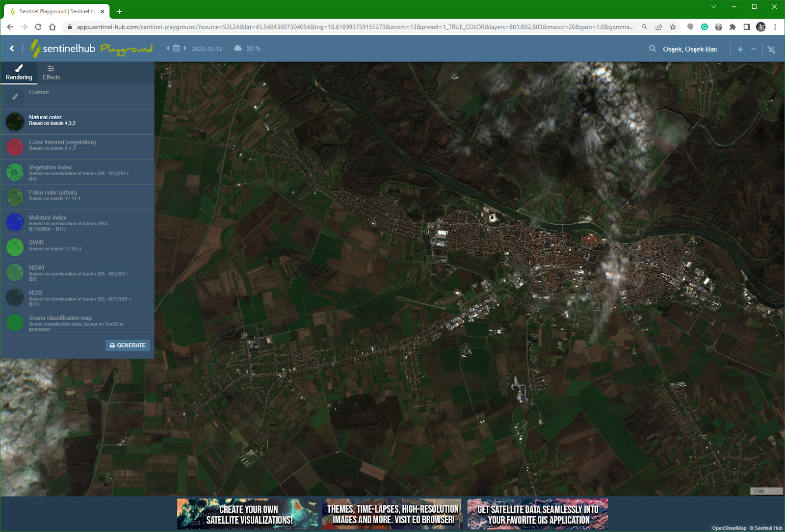
Task: Click the browser home button
Action: click(x=52, y=27)
